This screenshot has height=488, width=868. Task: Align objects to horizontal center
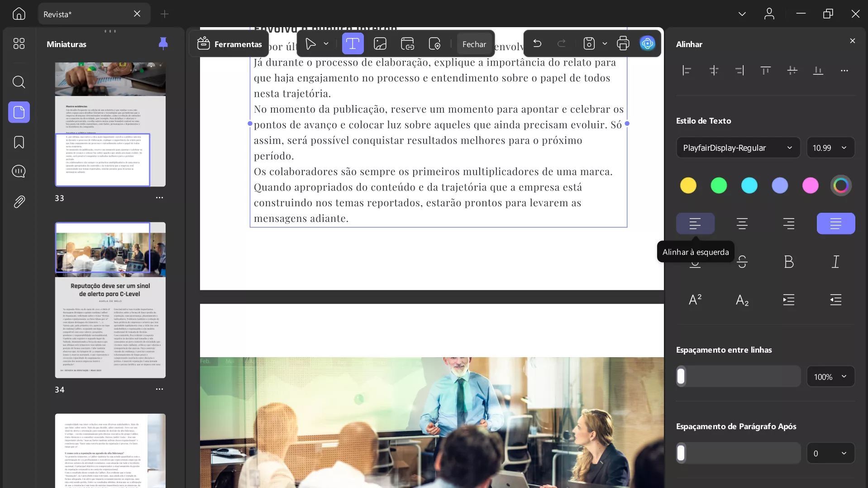[x=714, y=70]
